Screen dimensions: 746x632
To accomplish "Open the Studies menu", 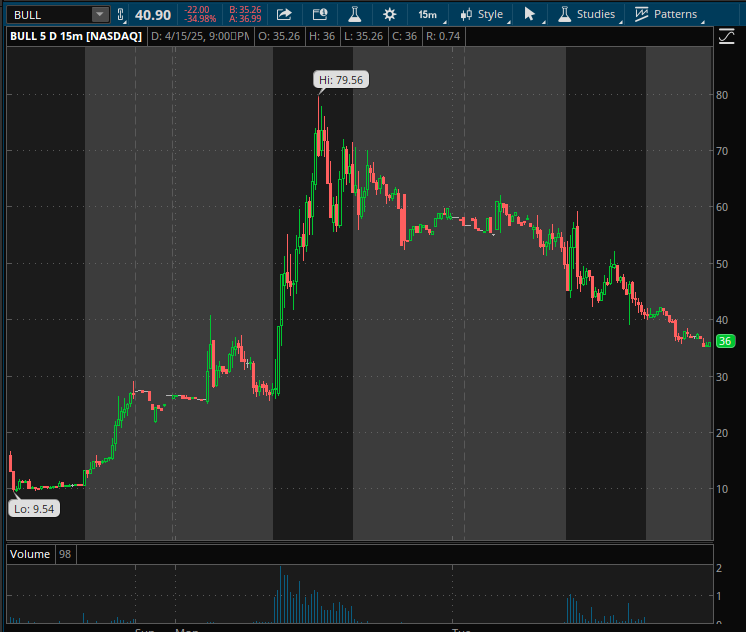I will (x=587, y=14).
